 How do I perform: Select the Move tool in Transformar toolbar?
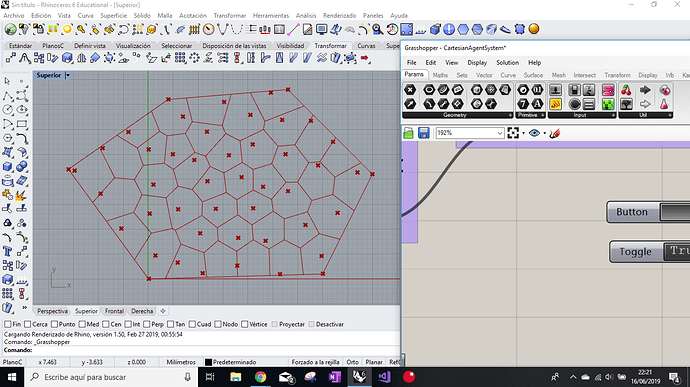11,58
